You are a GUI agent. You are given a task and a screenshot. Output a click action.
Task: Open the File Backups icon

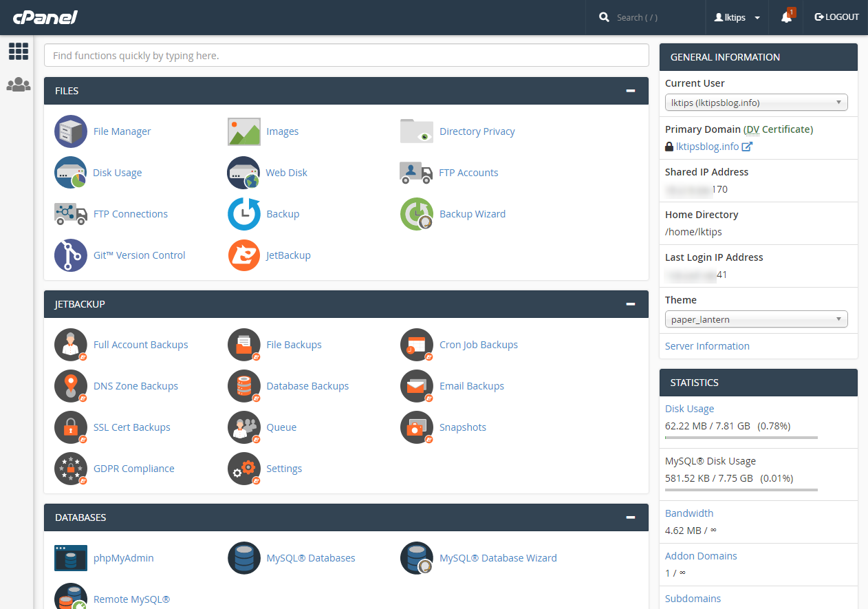pos(244,345)
